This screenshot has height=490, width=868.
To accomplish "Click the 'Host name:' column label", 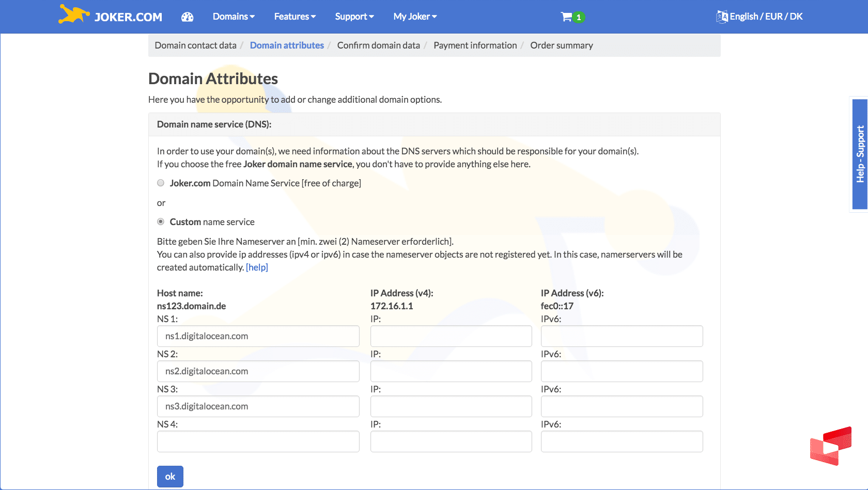I will tap(180, 293).
